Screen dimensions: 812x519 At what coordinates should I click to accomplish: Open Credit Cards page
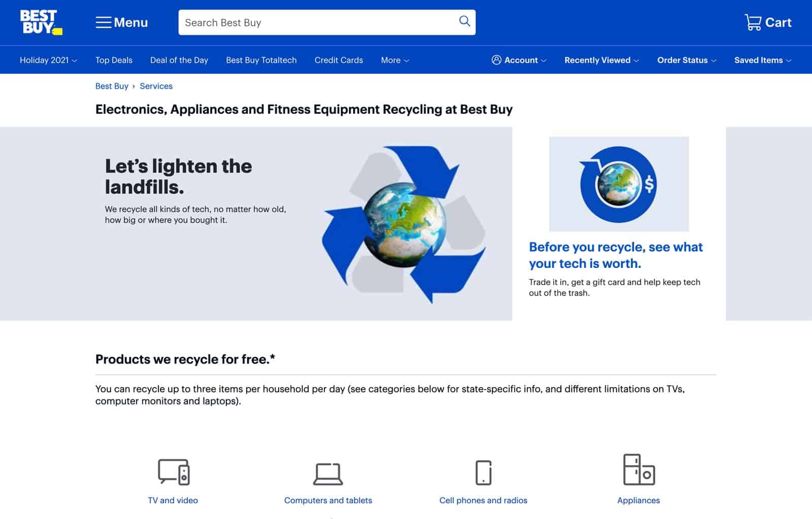click(339, 60)
